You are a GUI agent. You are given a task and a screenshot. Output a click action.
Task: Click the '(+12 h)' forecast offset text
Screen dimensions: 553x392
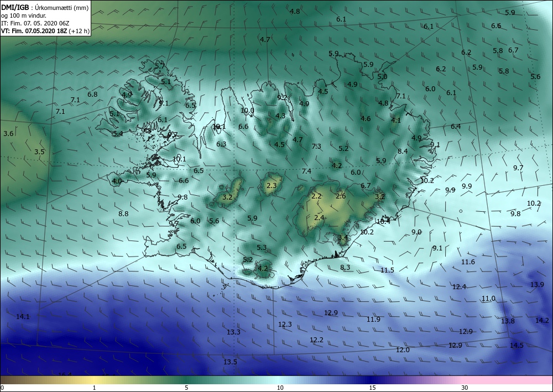(79, 31)
